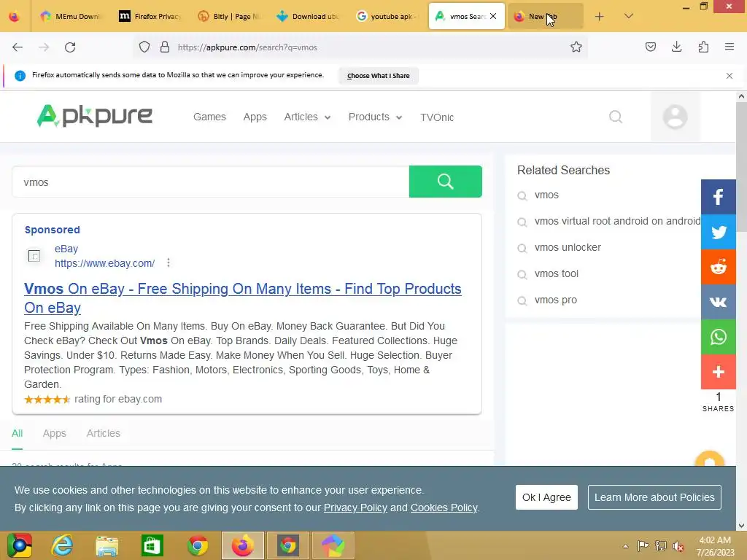The image size is (747, 560).
Task: Open Firefox View pinned icon
Action: tap(15, 16)
